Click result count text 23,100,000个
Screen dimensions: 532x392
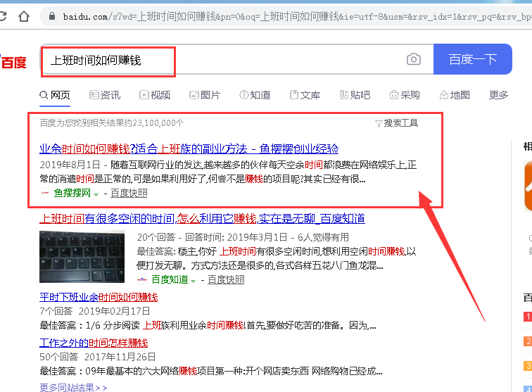(158, 123)
